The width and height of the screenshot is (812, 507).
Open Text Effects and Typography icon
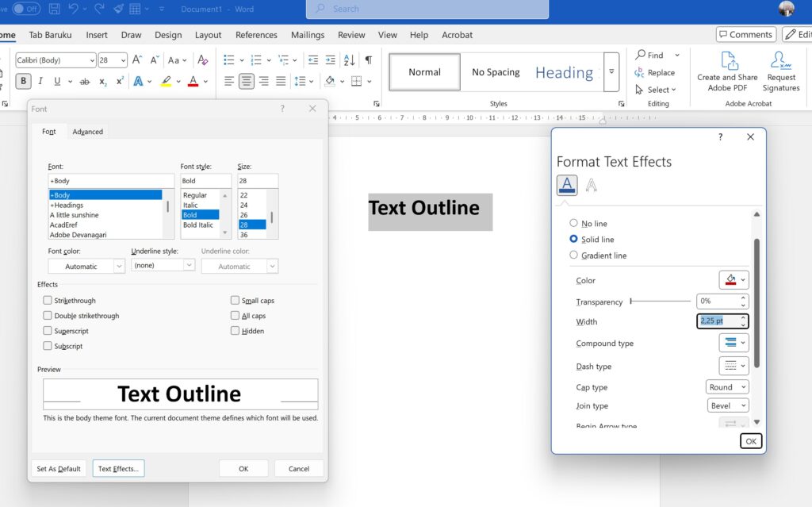click(x=138, y=82)
